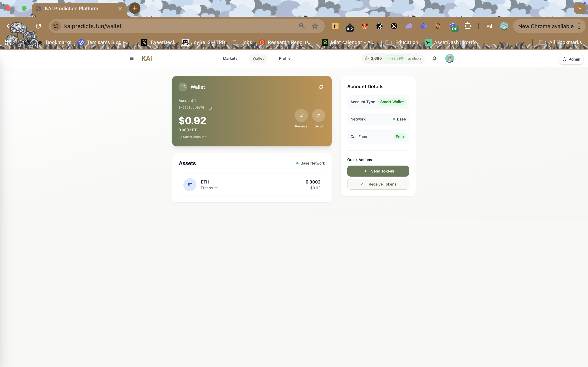Image resolution: width=588 pixels, height=367 pixels.
Task: Click the Send Tokens button
Action: [x=378, y=171]
